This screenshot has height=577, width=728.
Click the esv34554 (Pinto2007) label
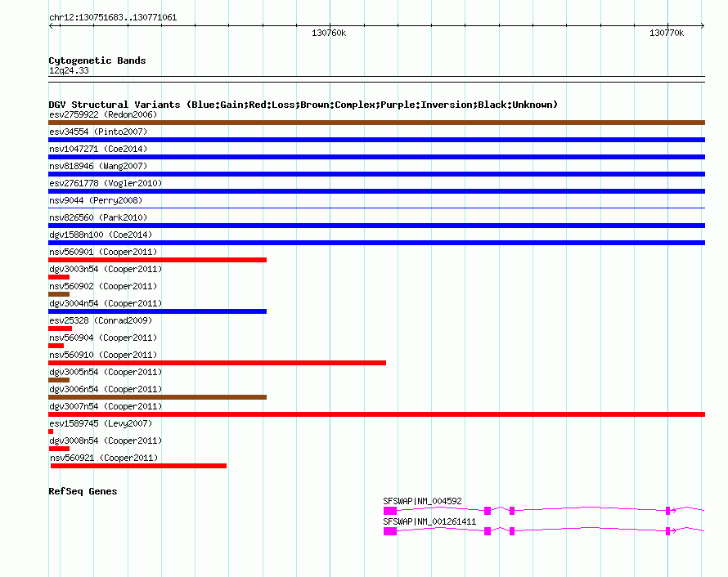(x=98, y=132)
